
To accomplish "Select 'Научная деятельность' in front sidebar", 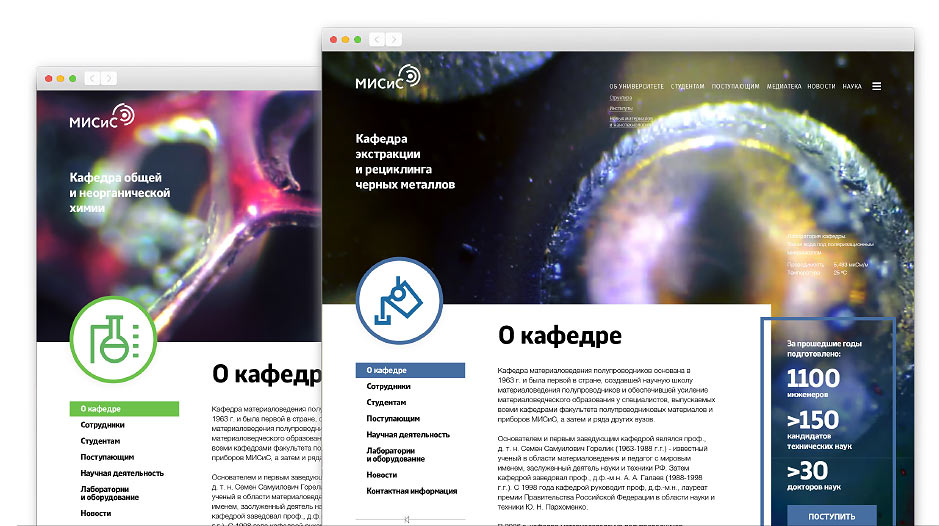I will [408, 435].
